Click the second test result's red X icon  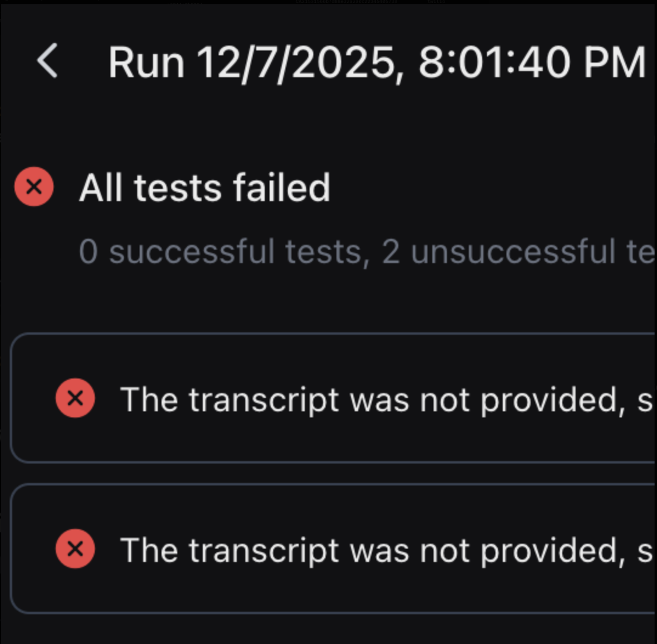(x=75, y=549)
